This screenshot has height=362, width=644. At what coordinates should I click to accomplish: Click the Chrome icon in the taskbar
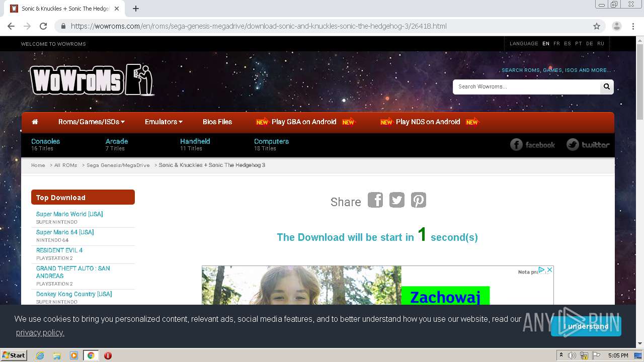click(91, 355)
